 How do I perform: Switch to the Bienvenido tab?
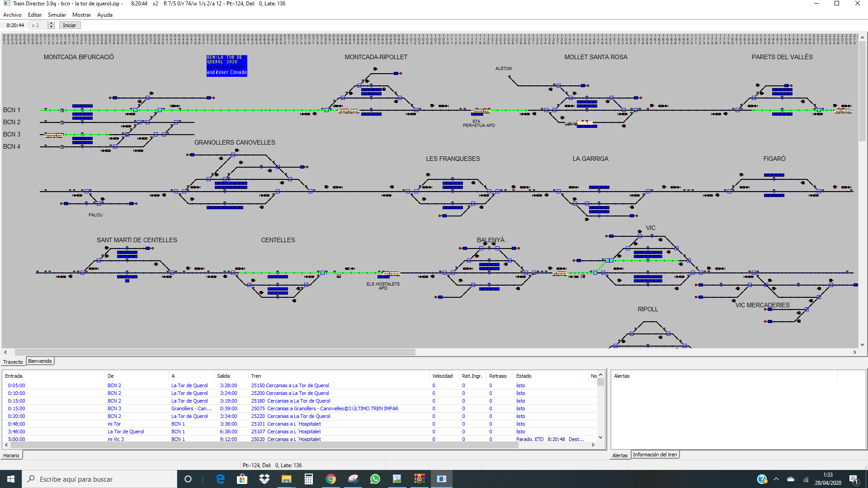[40, 361]
